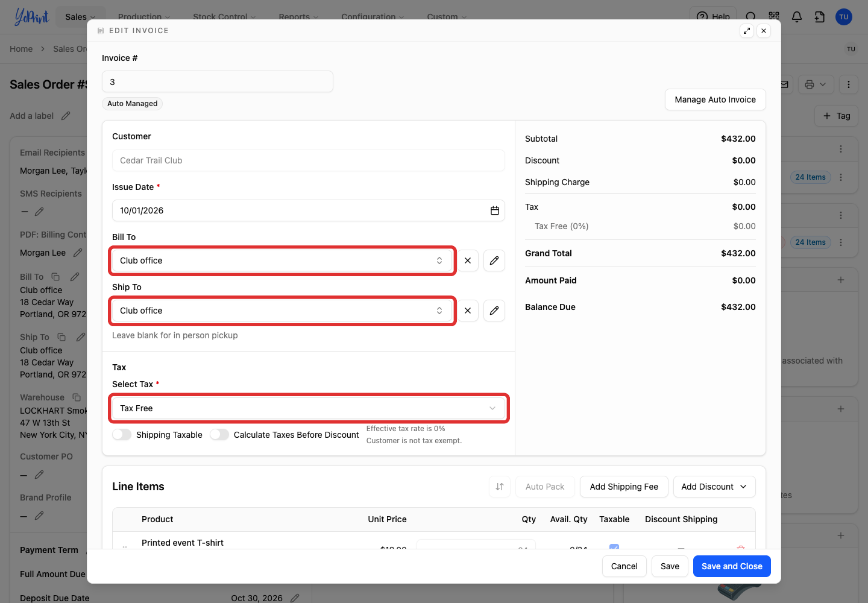Viewport: 868px width, 603px height.
Task: Open the QR code scanner icon
Action: click(x=774, y=17)
